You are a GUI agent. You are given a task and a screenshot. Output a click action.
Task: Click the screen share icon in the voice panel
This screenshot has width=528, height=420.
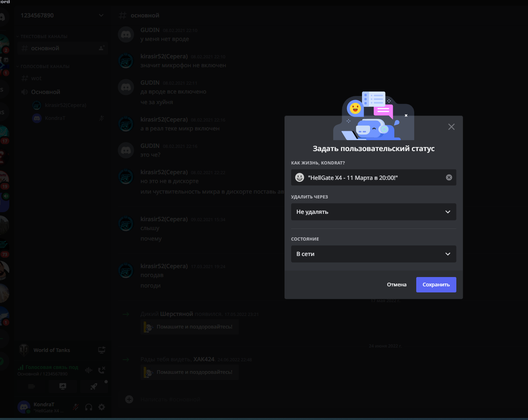[x=63, y=386]
